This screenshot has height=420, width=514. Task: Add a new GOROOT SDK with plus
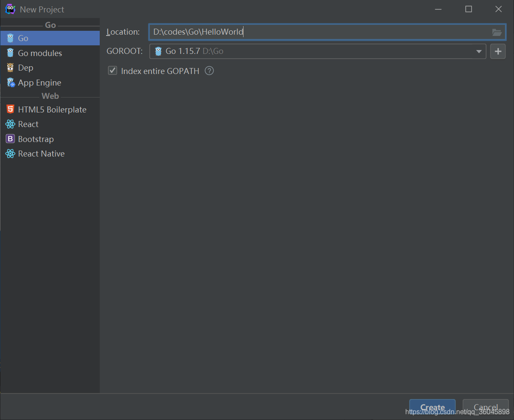click(498, 51)
